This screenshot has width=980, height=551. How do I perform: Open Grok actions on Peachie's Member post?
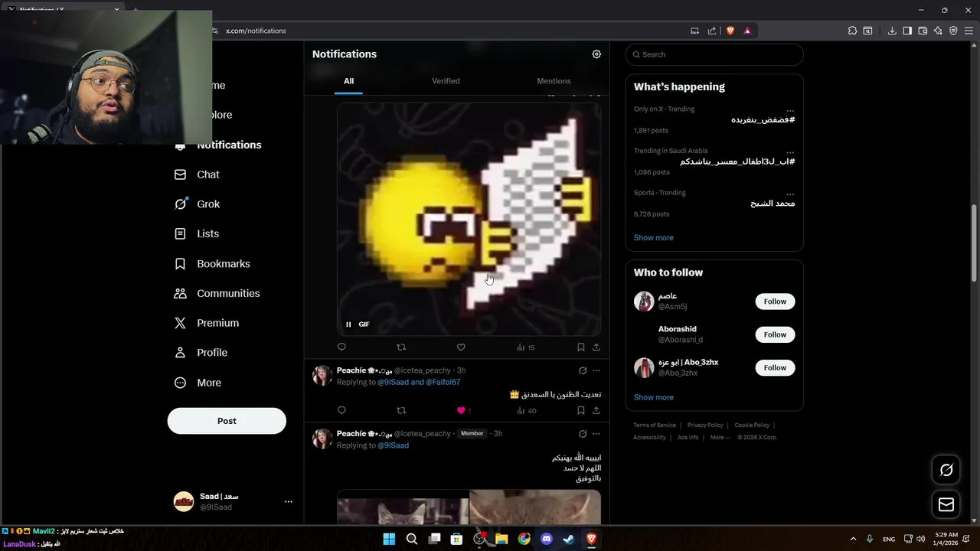tap(583, 434)
